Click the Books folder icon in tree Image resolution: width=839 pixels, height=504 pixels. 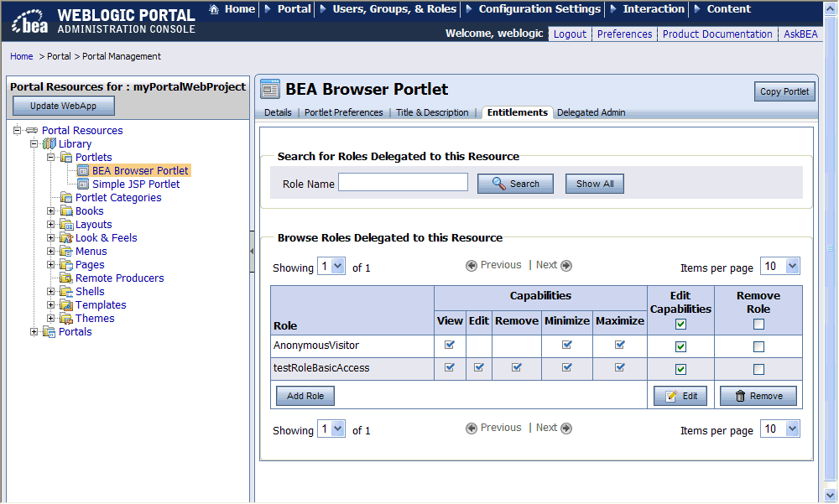click(x=66, y=210)
